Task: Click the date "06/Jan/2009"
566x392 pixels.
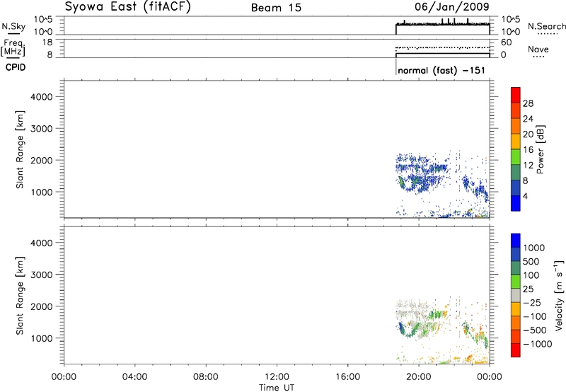Action: (452, 6)
